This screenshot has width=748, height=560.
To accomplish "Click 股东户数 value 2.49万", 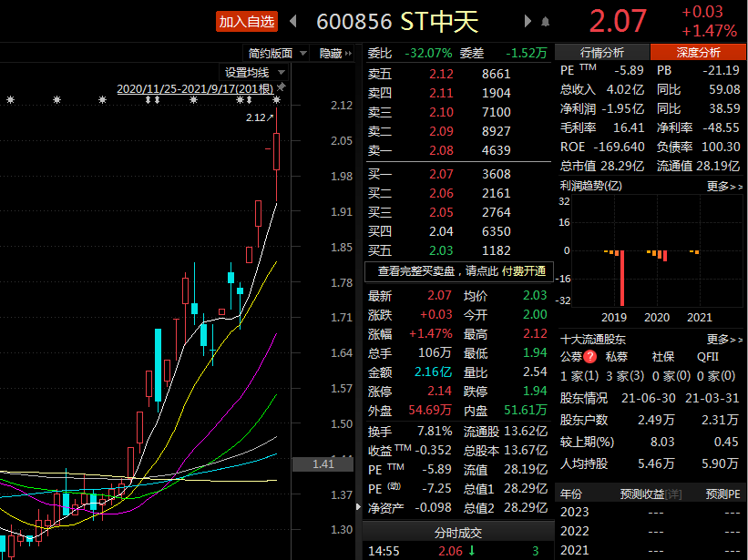I will coord(656,420).
